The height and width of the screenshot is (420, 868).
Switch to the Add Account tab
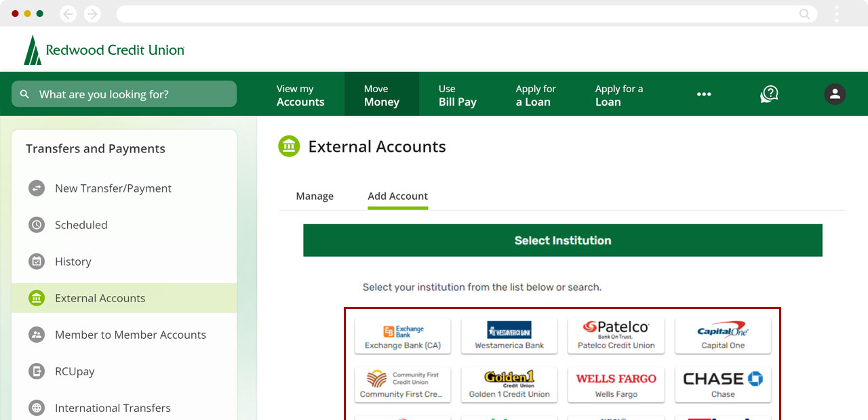(397, 196)
